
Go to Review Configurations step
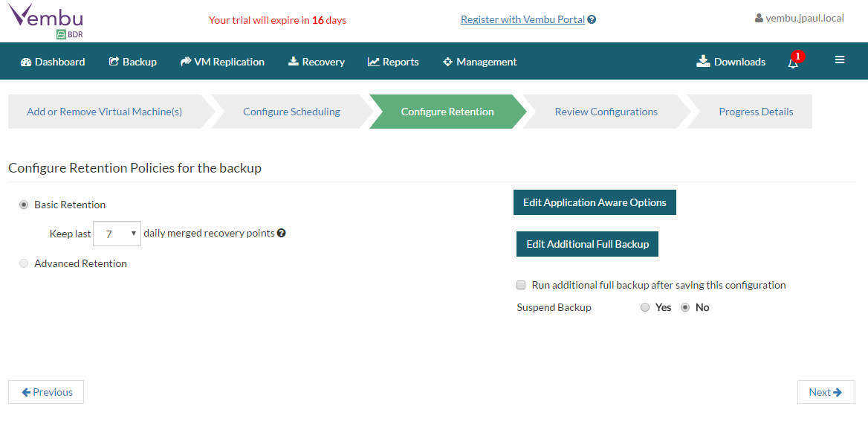pyautogui.click(x=606, y=112)
